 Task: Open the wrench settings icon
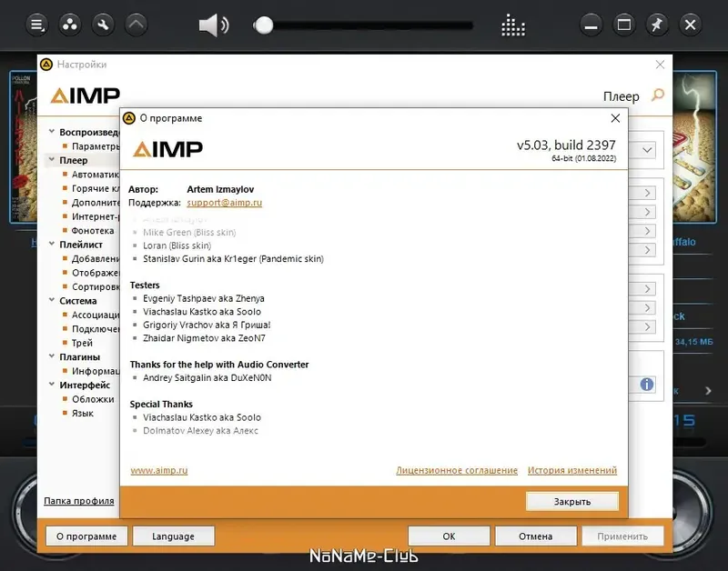[103, 25]
